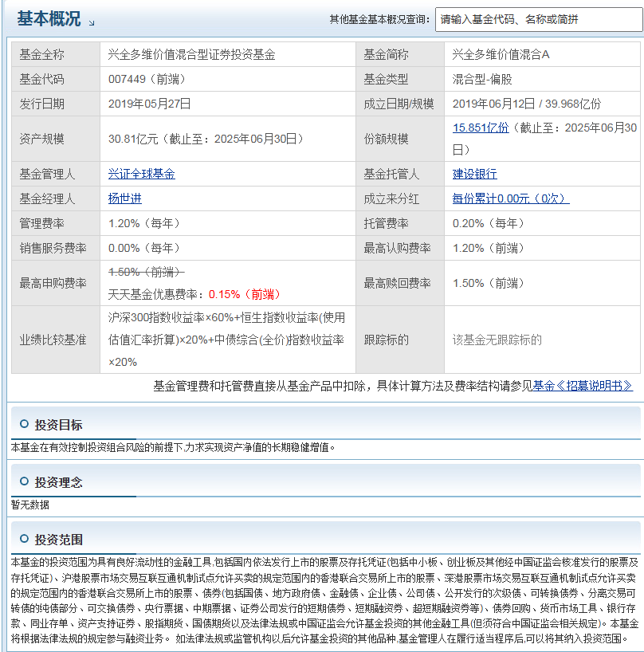644x652 pixels.
Task: Click the circle bullet icon beside 投资理念
Action: (24, 481)
